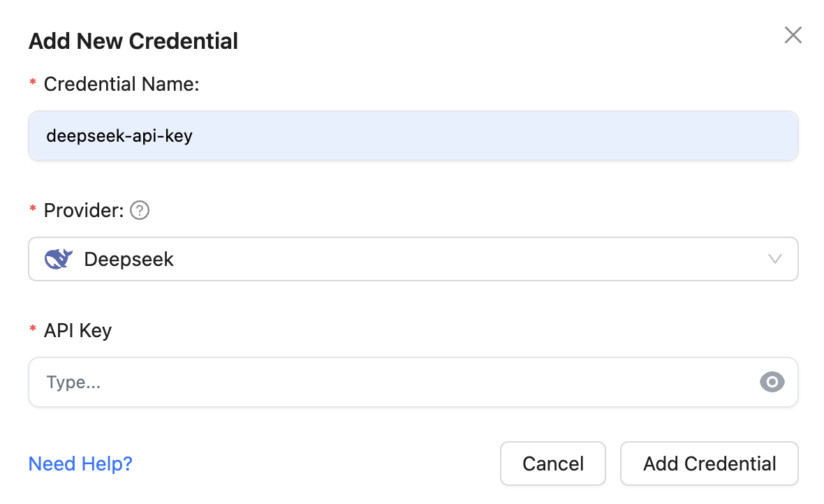Click the Credential Name label
Image resolution: width=824 pixels, height=504 pixels.
coord(122,84)
